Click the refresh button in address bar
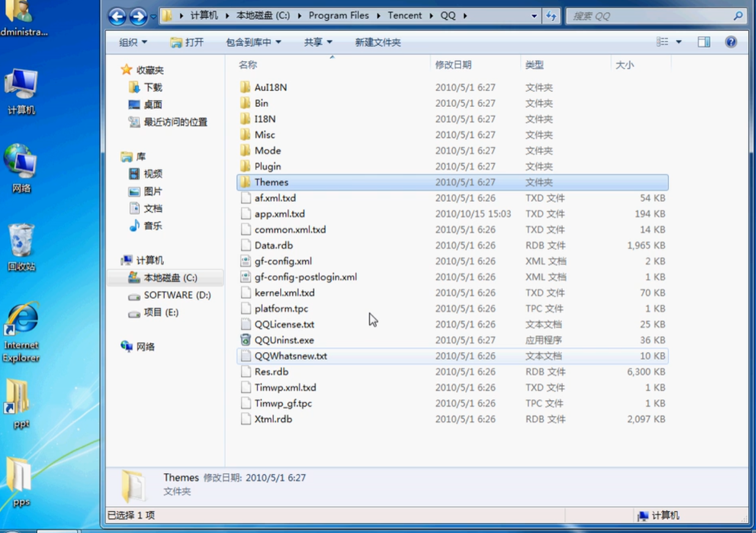756x533 pixels. (x=551, y=16)
